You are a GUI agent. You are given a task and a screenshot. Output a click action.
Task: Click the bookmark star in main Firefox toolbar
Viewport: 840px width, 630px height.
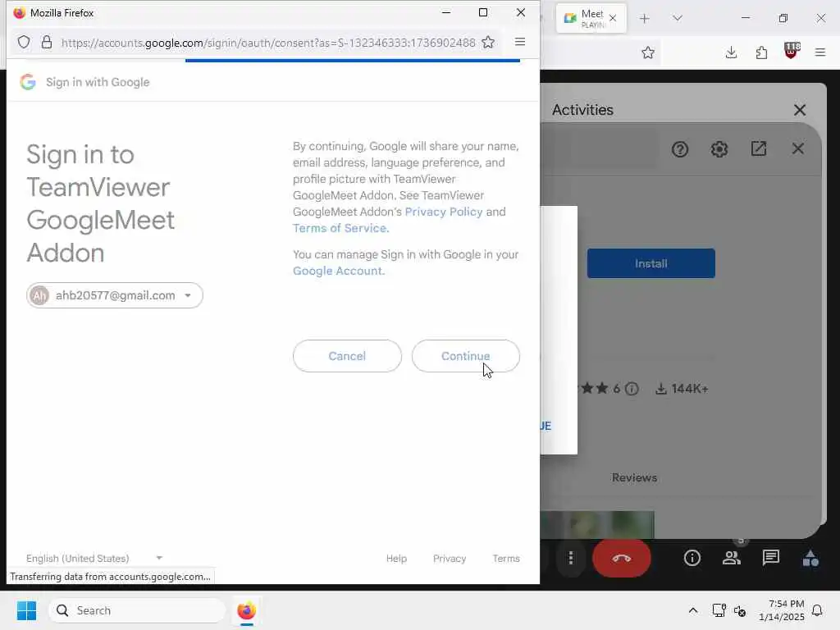[x=648, y=52]
